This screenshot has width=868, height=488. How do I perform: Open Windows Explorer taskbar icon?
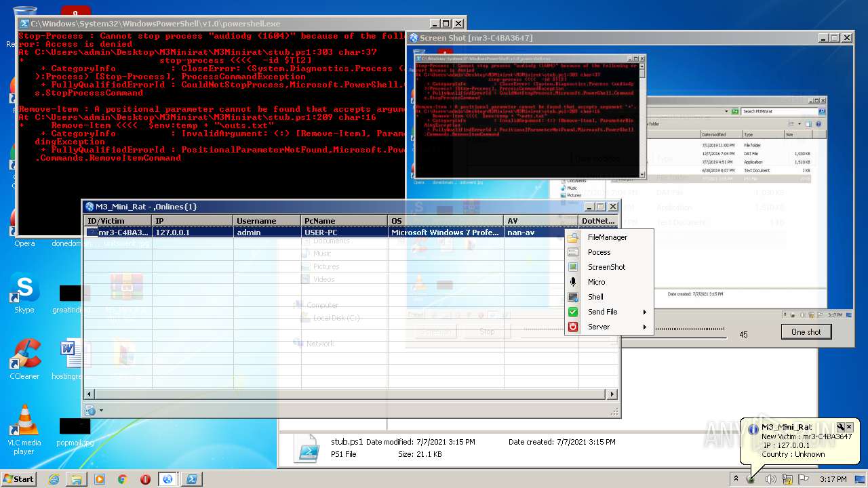(x=77, y=479)
